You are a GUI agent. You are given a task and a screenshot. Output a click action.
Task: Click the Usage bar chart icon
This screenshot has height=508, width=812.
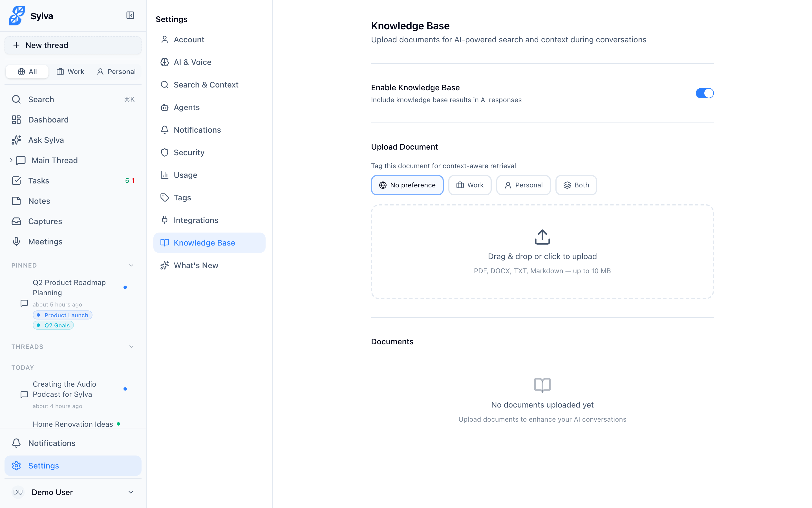coord(164,175)
